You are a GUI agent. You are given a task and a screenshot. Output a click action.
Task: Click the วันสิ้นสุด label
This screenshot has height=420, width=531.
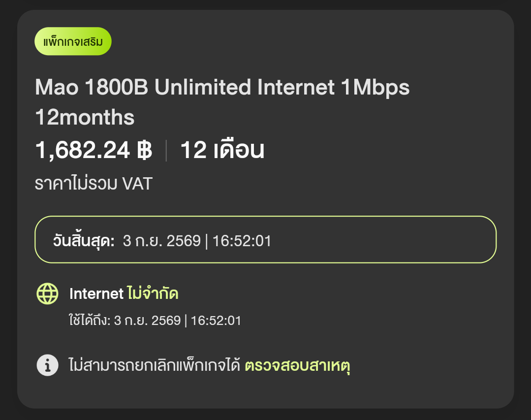84,241
